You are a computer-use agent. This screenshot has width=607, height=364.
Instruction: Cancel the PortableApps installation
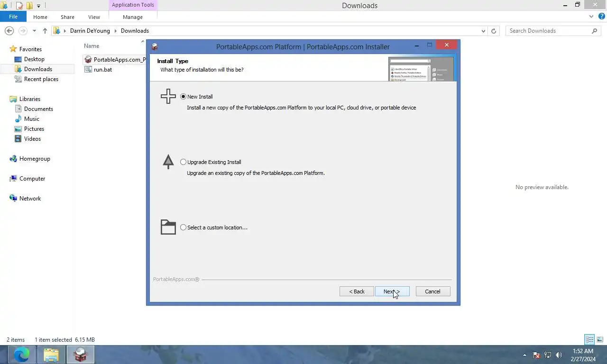click(433, 291)
